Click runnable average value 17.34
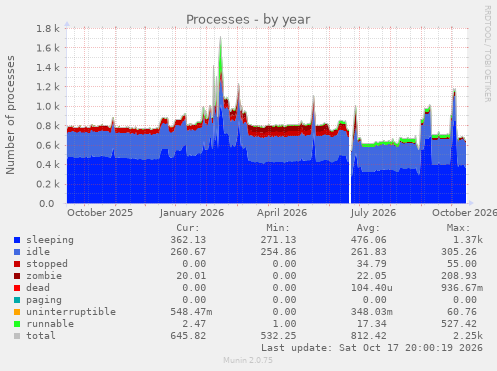 pyautogui.click(x=371, y=324)
